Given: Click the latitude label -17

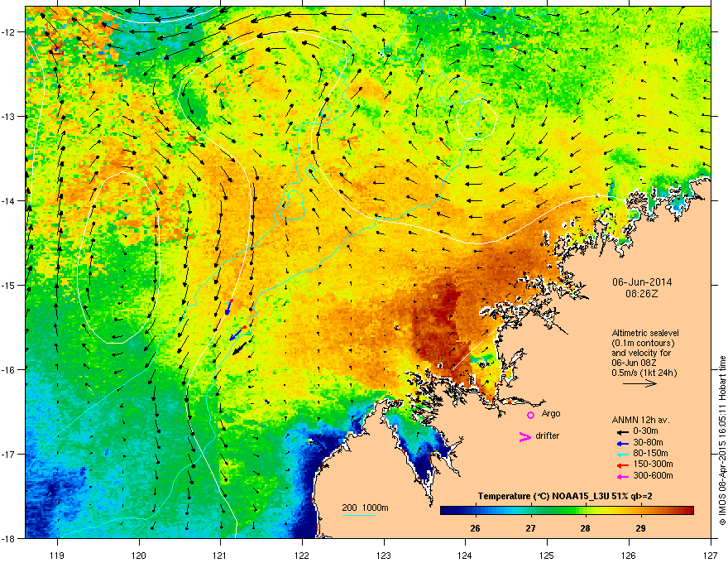Looking at the screenshot, I should (9, 454).
